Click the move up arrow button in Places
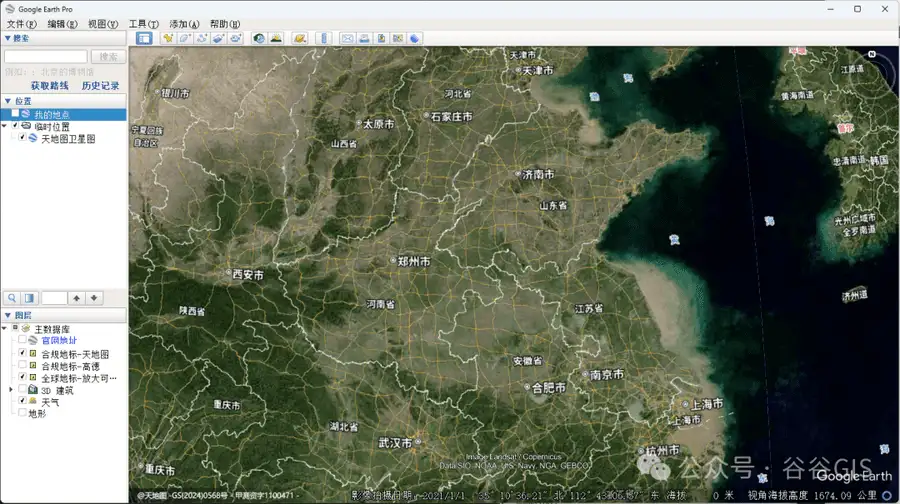The width and height of the screenshot is (900, 504). [x=76, y=298]
